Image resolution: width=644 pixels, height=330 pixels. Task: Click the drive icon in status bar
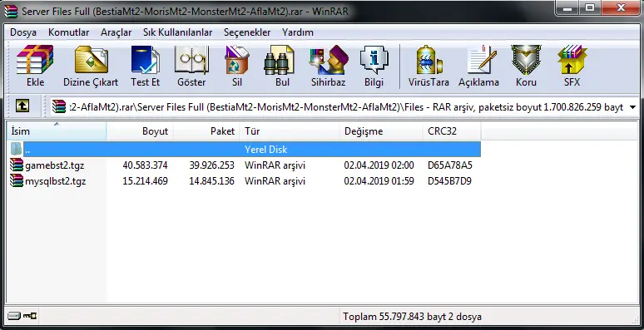pos(13,316)
